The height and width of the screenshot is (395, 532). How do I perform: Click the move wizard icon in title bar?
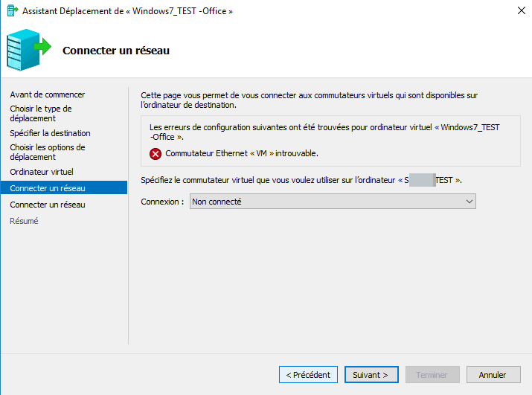click(12, 11)
